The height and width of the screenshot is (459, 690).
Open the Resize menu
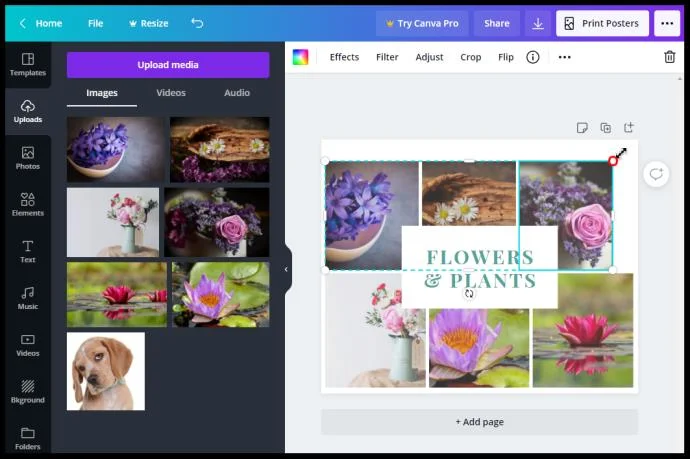coord(149,23)
